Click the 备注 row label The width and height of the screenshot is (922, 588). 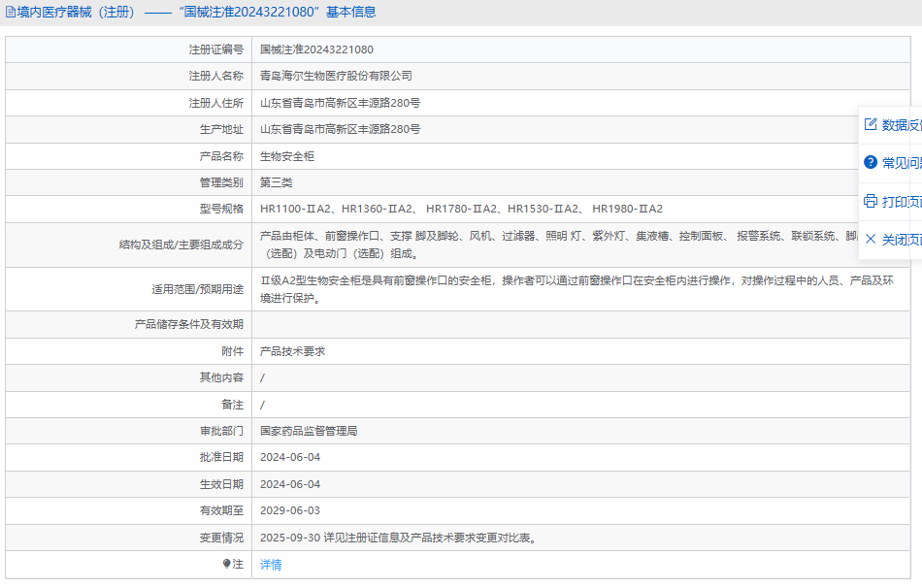pyautogui.click(x=232, y=405)
